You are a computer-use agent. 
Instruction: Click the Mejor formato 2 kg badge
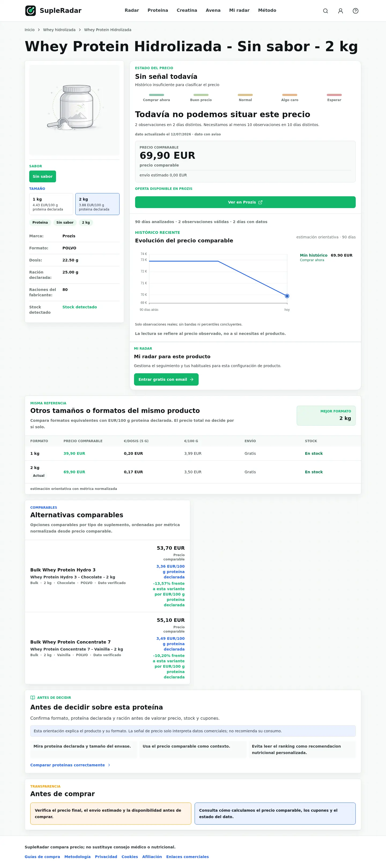326,415
